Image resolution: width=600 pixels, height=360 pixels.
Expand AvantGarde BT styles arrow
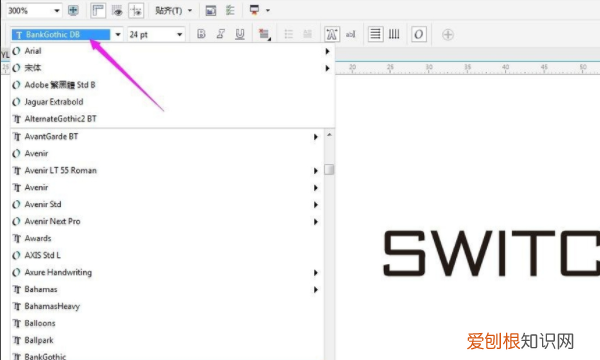pos(316,137)
